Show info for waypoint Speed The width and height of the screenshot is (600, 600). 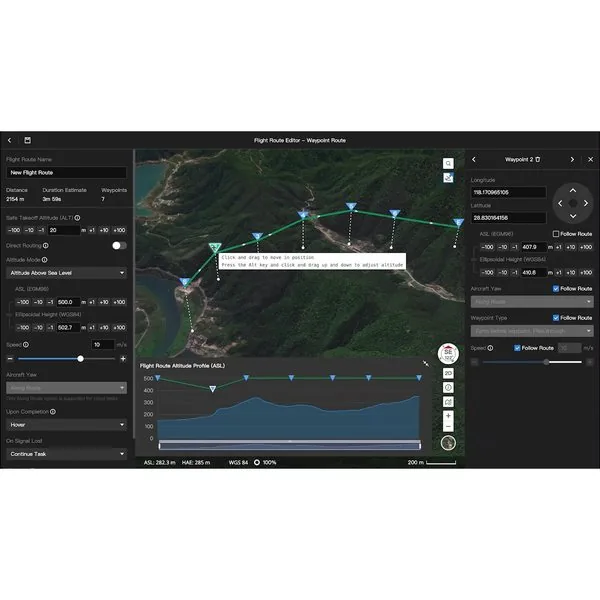point(490,348)
